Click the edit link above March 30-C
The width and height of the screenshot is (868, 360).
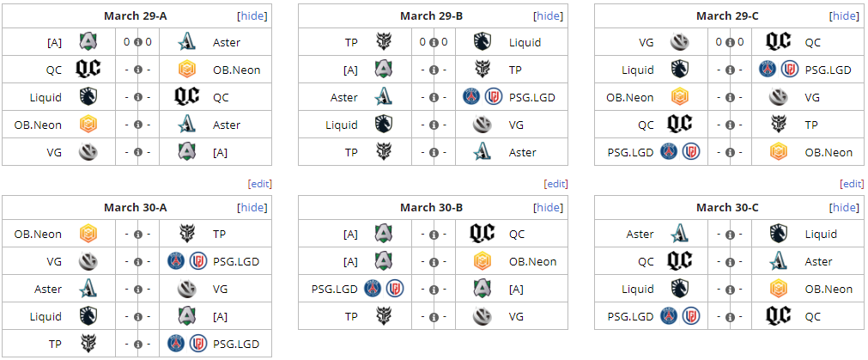tap(852, 184)
